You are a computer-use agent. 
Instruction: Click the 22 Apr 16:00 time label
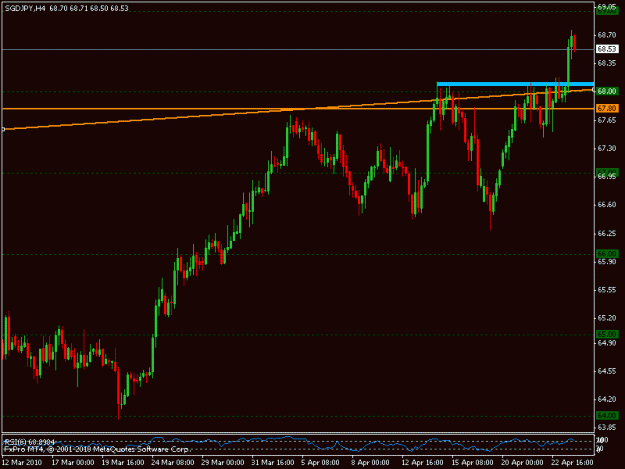coord(572,462)
